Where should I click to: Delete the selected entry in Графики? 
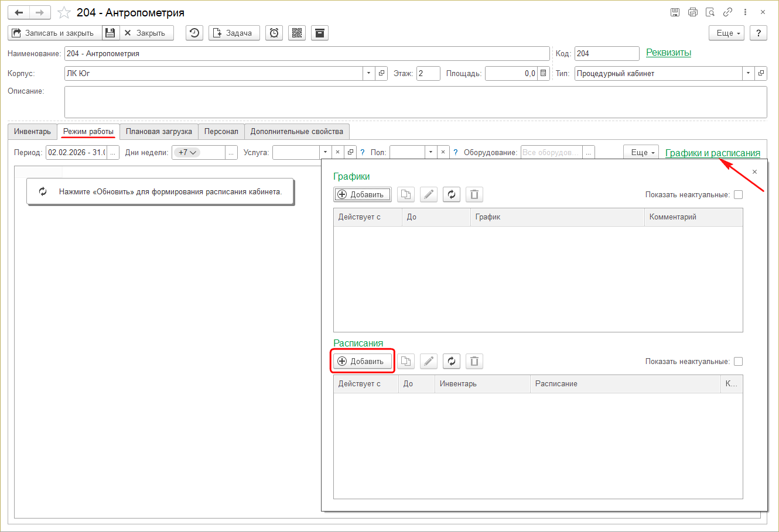coord(474,194)
